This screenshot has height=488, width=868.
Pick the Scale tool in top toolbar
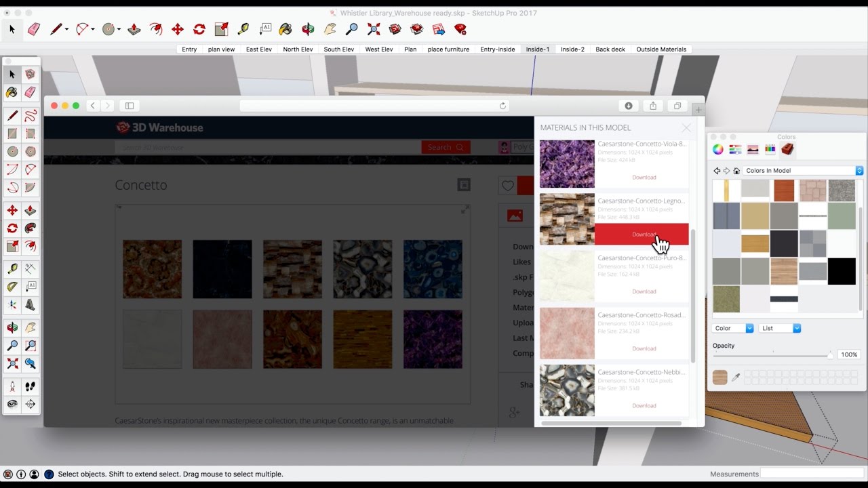pyautogui.click(x=221, y=29)
